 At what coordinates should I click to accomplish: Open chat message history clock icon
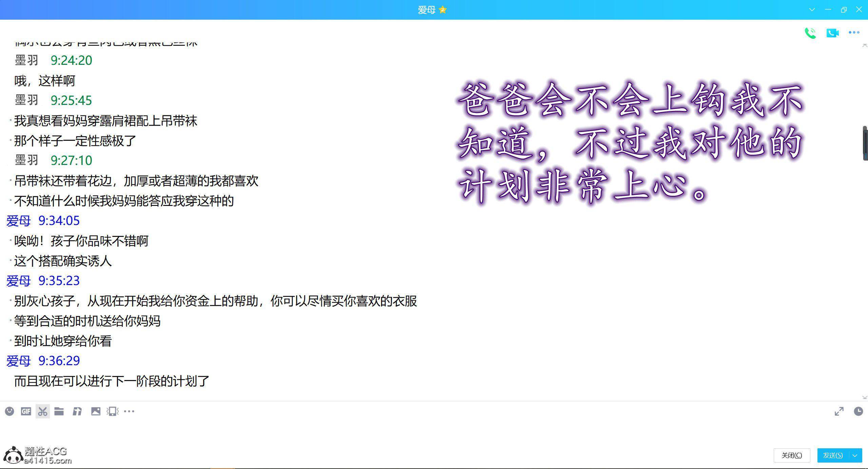[858, 411]
